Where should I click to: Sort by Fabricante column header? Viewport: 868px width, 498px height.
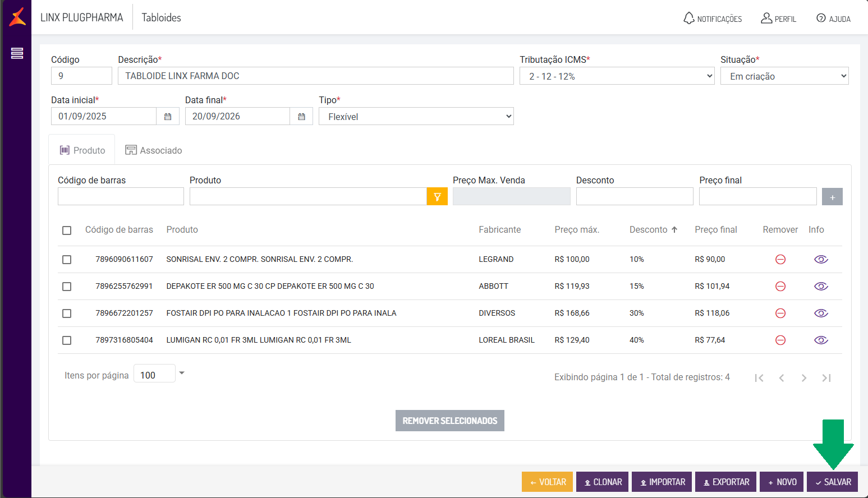tap(499, 229)
